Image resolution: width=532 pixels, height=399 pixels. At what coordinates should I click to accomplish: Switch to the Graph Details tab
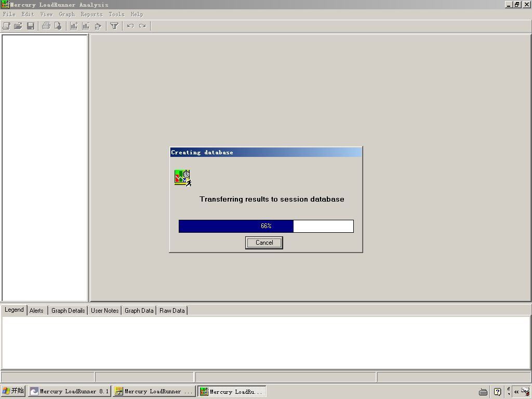click(68, 311)
